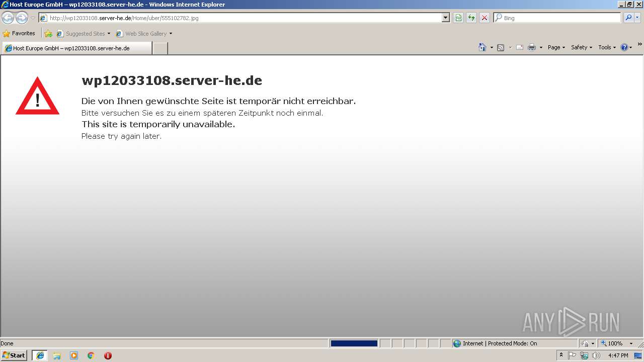Open the search provider dropdown arrow

coord(637,18)
